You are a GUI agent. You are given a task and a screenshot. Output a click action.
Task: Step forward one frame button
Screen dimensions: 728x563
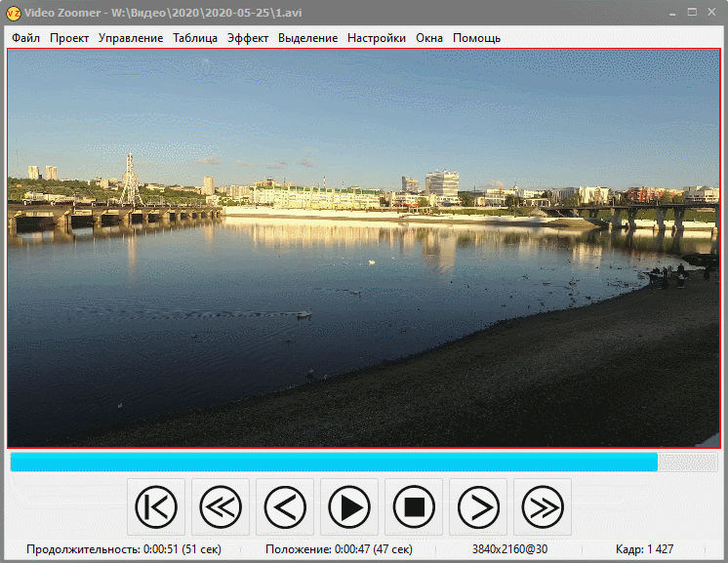tap(478, 506)
